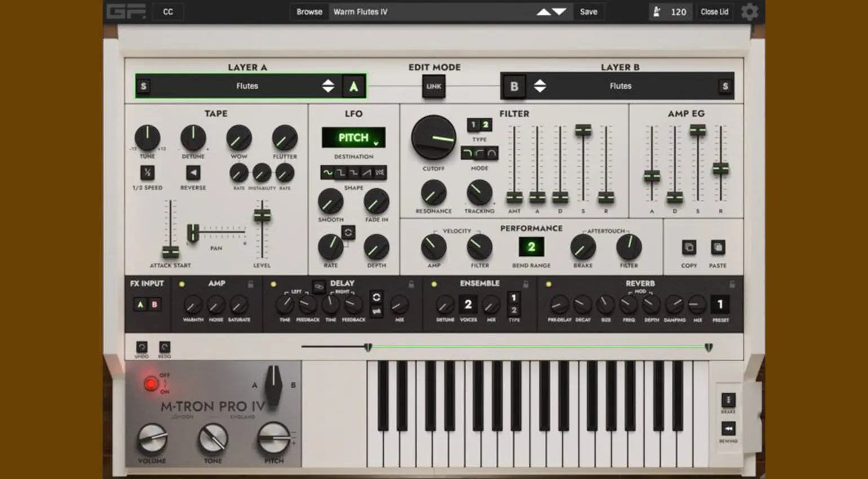Click the Undo icon above keyboard
868x479 pixels.
(141, 347)
